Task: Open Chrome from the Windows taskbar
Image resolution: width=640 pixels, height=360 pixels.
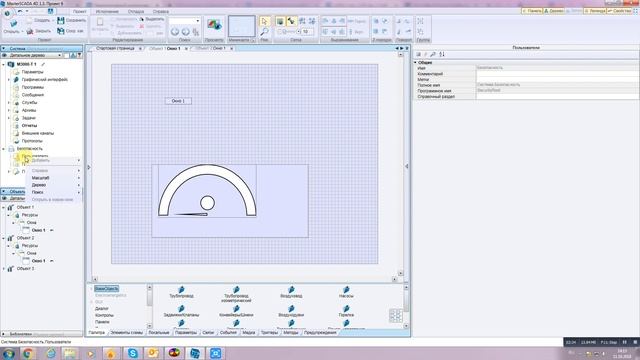Action: click(x=28, y=353)
